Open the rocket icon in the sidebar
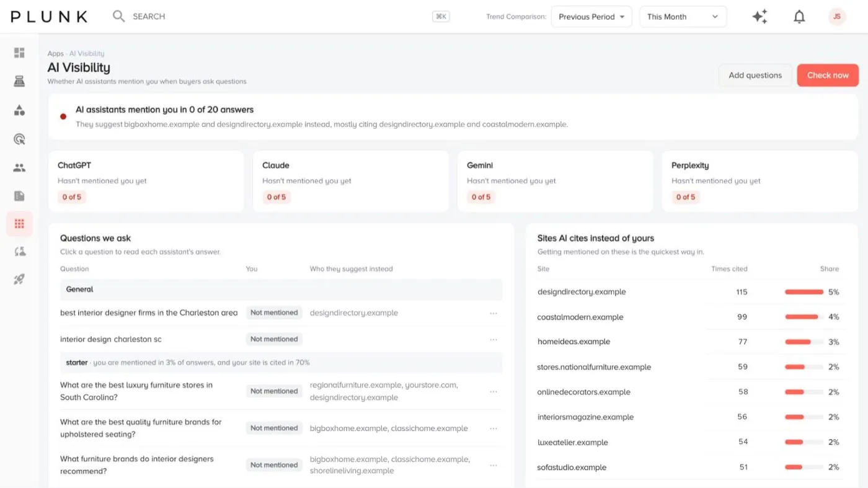Viewport: 868px width, 488px height. pos(19,280)
